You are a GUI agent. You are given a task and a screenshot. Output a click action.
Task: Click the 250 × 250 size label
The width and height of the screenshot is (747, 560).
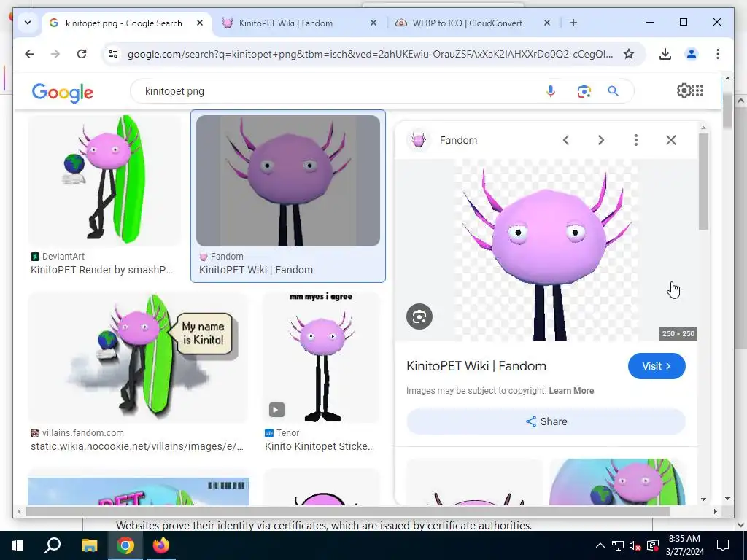(678, 334)
